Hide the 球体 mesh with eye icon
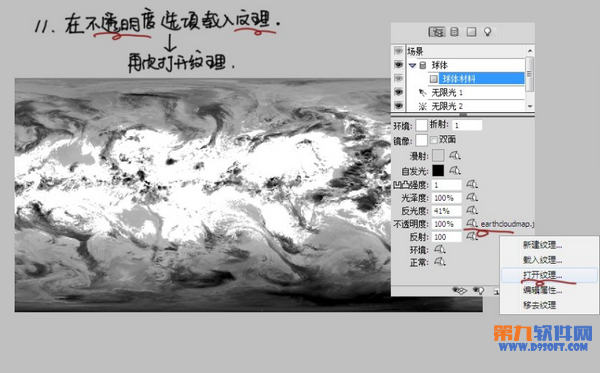 click(x=398, y=65)
